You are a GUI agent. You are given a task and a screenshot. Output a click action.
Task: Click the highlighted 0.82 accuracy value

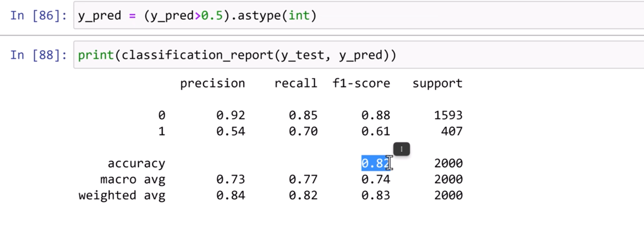coord(375,163)
